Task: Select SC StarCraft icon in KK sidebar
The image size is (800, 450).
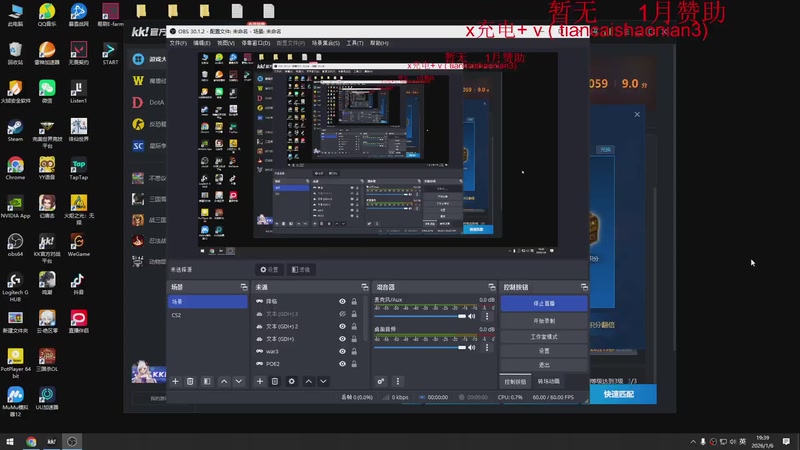Action: (138, 146)
